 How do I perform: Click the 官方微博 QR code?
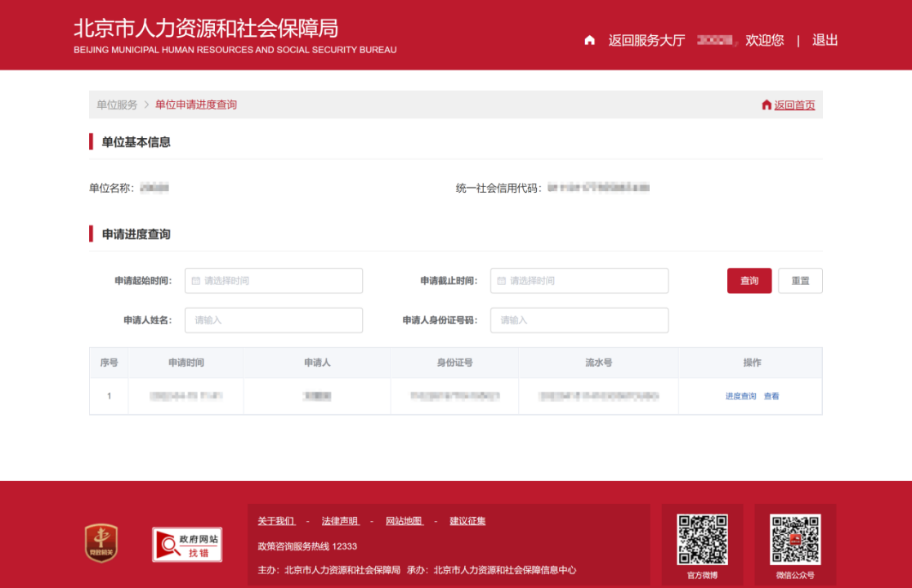coord(702,539)
